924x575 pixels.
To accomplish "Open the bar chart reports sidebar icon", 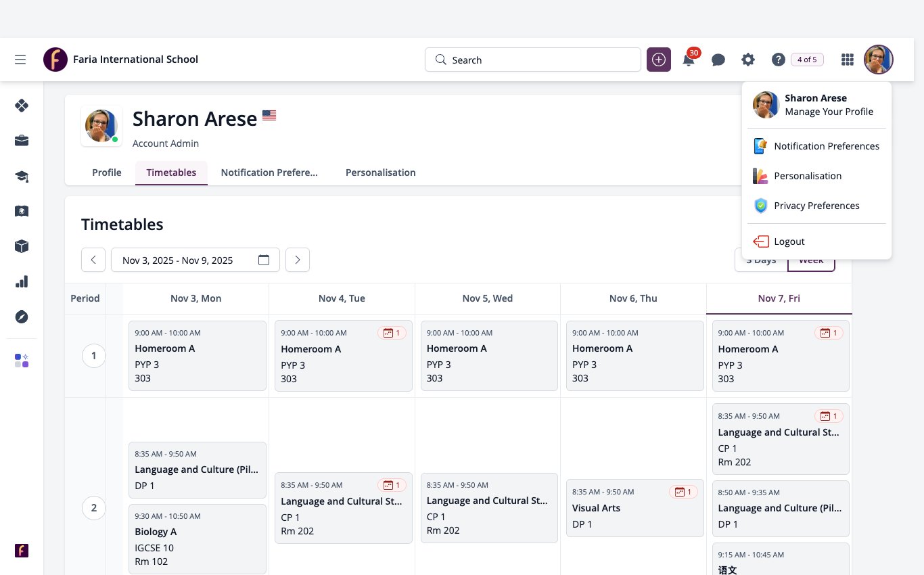I will (22, 281).
